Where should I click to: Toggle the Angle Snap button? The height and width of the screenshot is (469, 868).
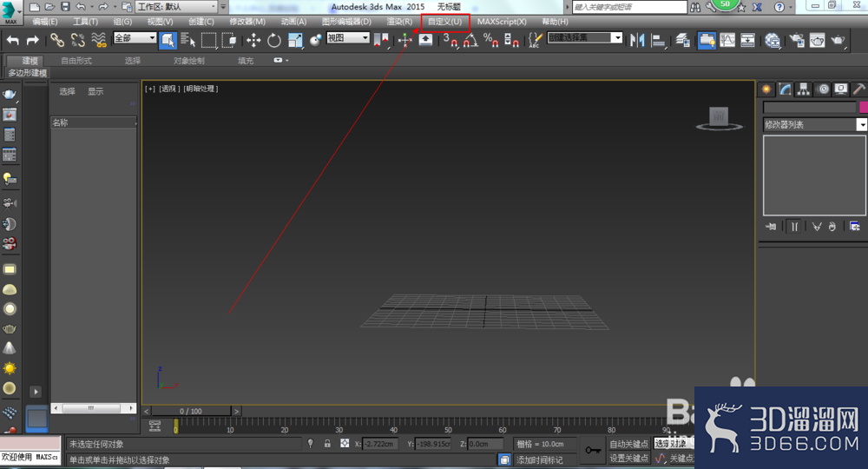click(x=470, y=40)
